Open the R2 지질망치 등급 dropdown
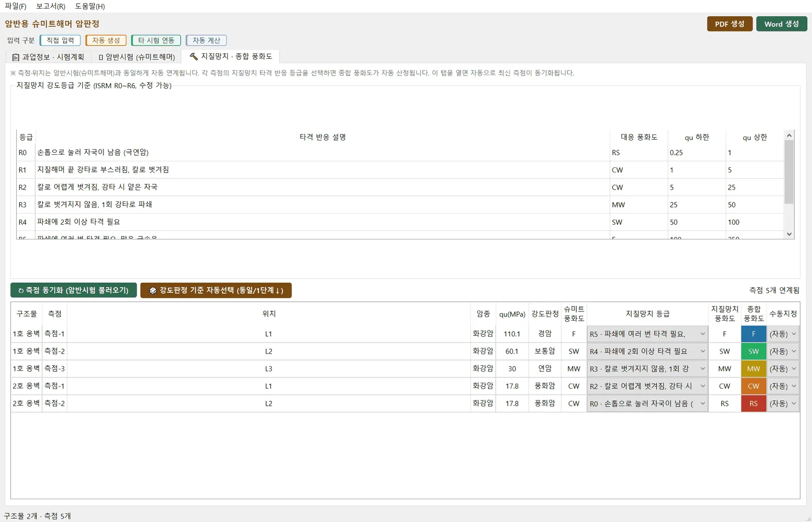Image resolution: width=812 pixels, height=522 pixels. pyautogui.click(x=647, y=386)
